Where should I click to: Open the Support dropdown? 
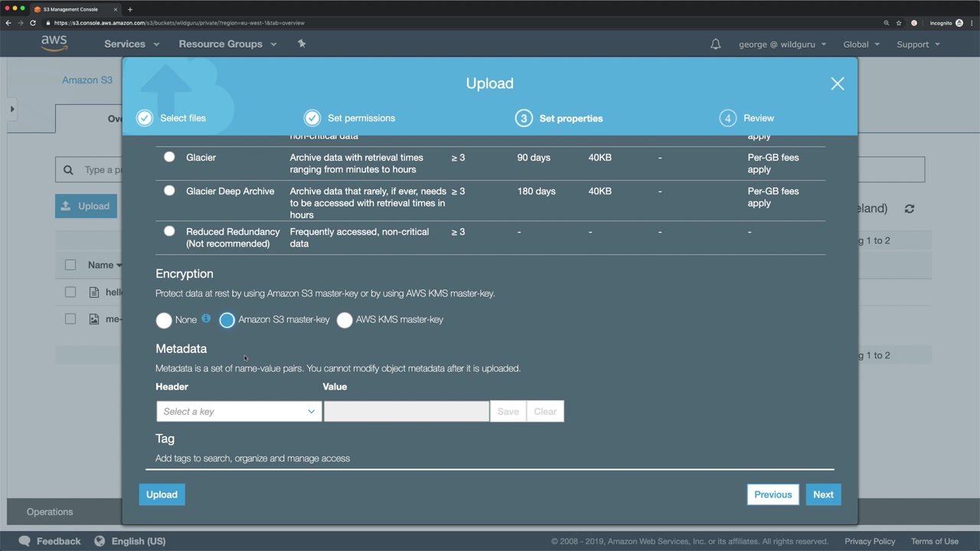click(918, 44)
